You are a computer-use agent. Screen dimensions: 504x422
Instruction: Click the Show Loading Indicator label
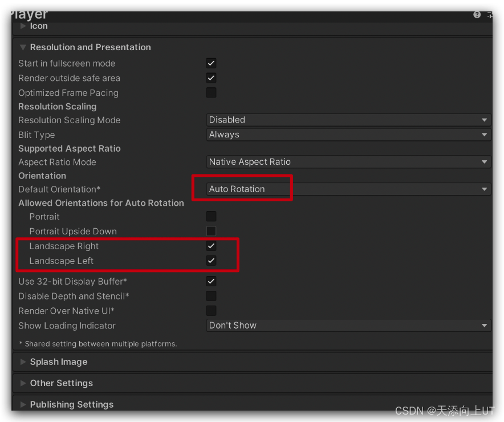67,326
